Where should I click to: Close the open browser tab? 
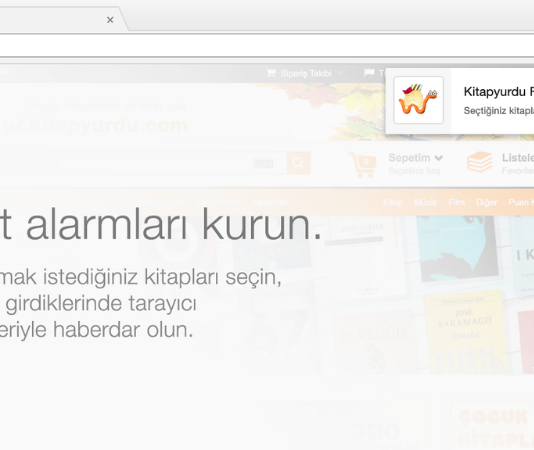[x=110, y=20]
